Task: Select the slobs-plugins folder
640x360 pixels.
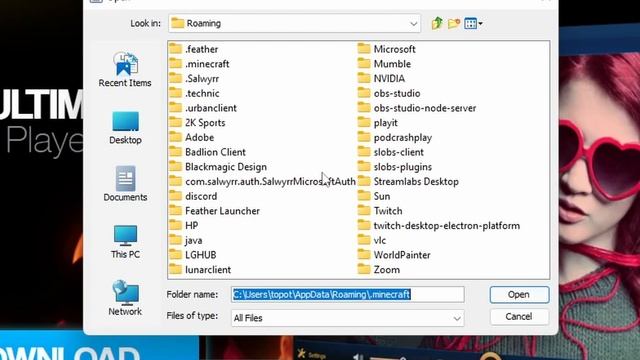Action: [x=395, y=167]
